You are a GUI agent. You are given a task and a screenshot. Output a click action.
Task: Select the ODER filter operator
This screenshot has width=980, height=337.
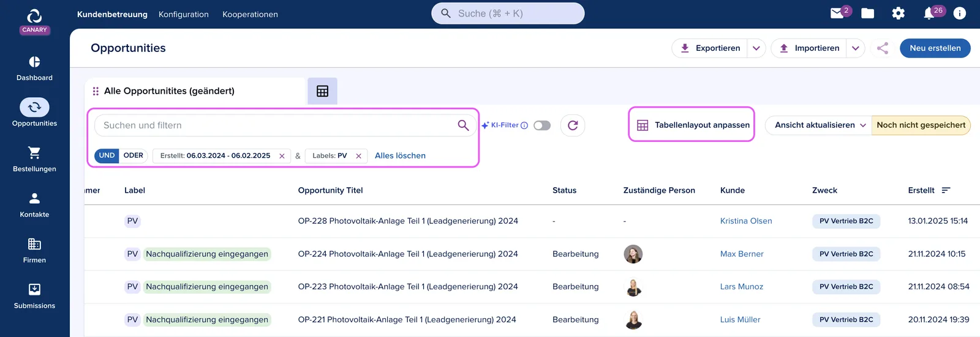pyautogui.click(x=133, y=155)
